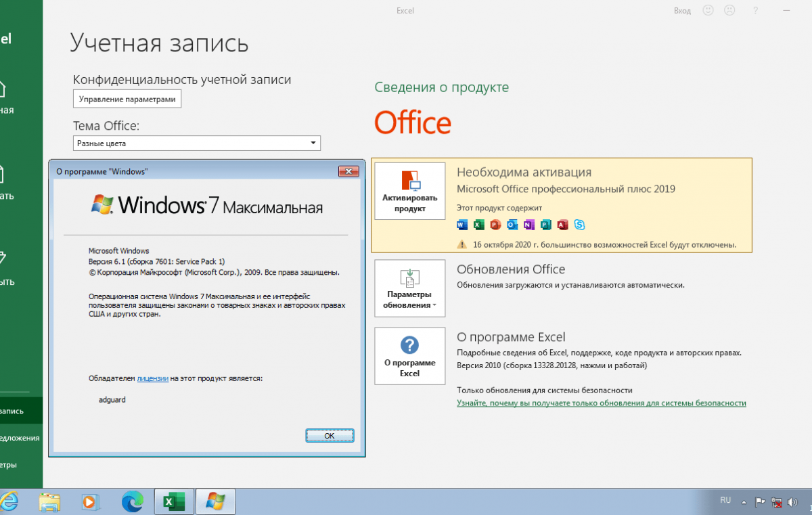Select the highlighted "Учетная запись" sidebar tab

tap(21, 411)
